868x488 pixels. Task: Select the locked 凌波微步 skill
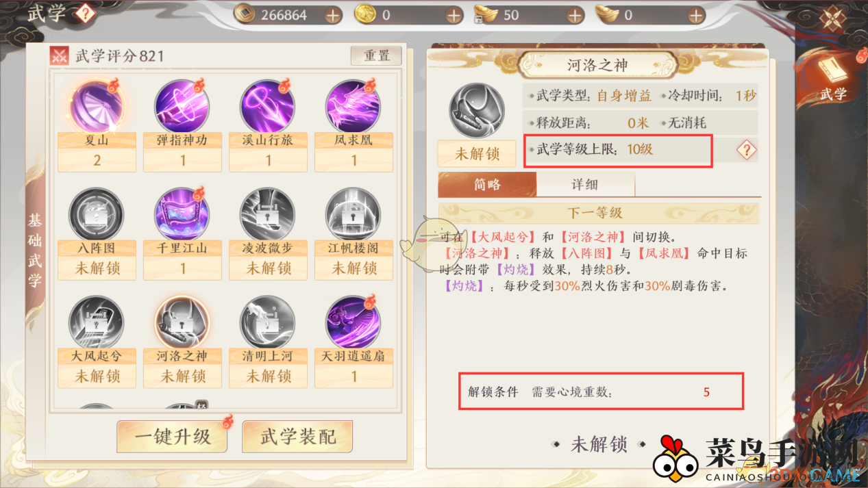pos(268,214)
